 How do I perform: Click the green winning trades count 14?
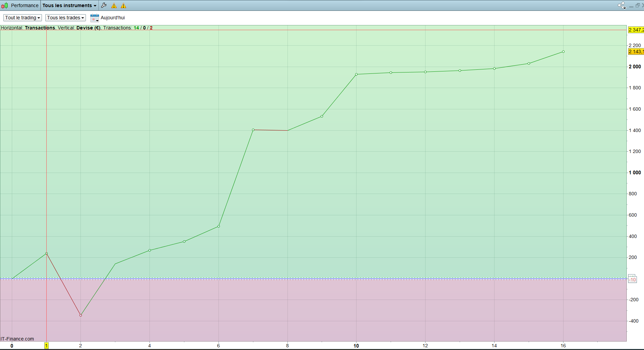point(136,28)
